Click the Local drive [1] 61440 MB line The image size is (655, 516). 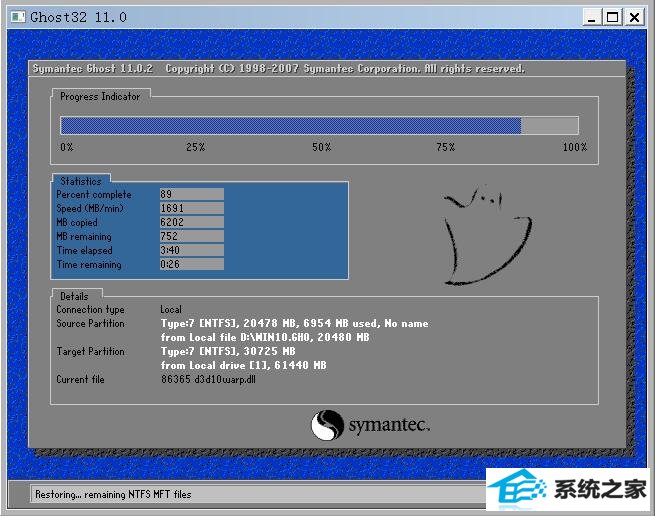(x=244, y=366)
